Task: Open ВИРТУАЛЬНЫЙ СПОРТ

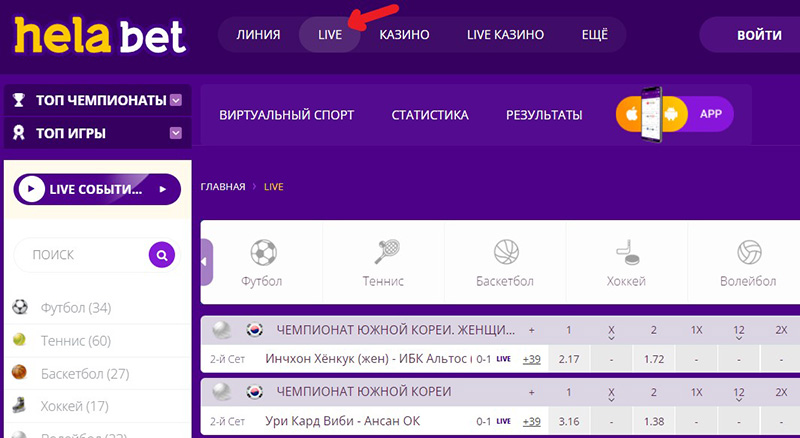Action: (x=287, y=115)
